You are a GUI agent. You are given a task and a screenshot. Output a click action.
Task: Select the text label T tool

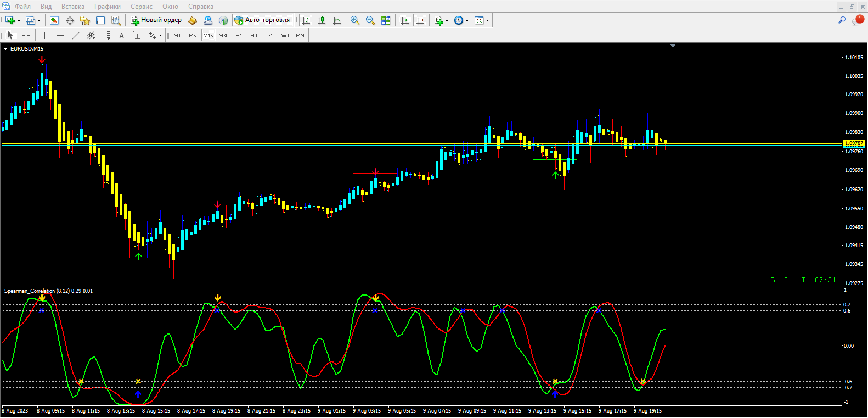(137, 35)
